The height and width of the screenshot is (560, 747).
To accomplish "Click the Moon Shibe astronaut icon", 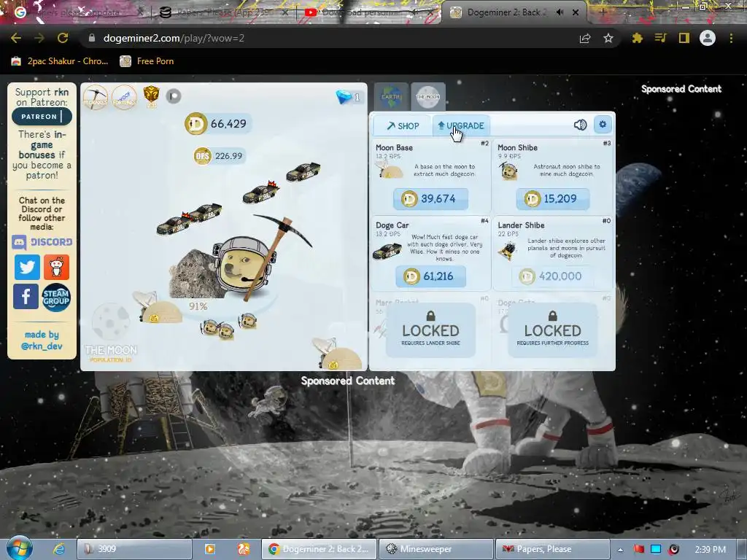I will [x=508, y=171].
